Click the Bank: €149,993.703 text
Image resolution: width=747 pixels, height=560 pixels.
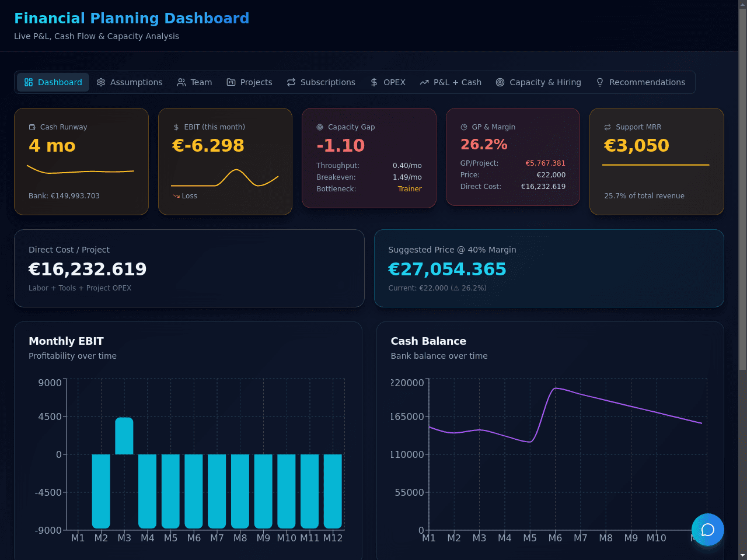(64, 196)
